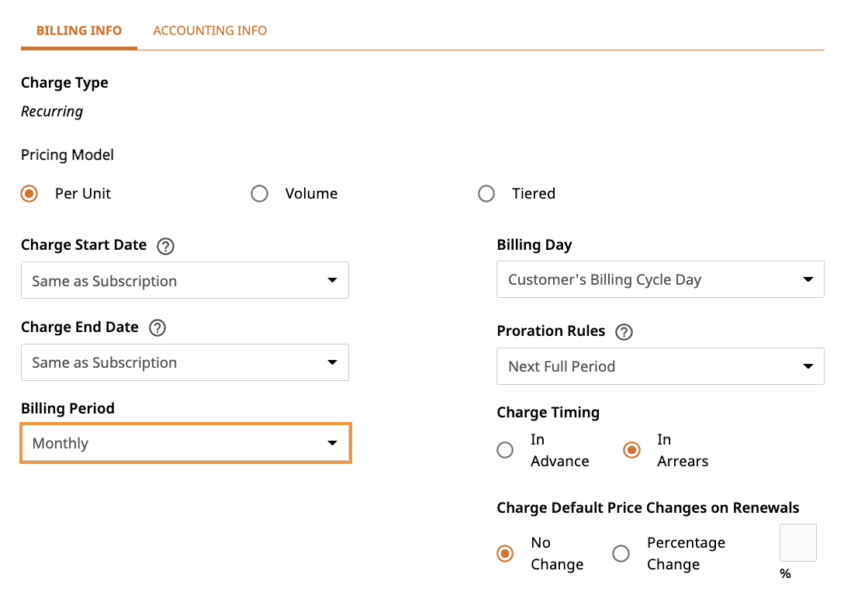The width and height of the screenshot is (844, 616).
Task: Click the Charge Timing heading
Action: pyautogui.click(x=548, y=413)
